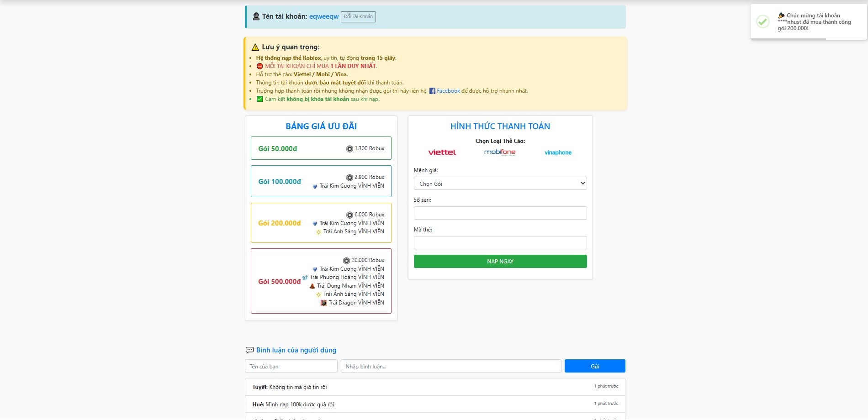Image resolution: width=868 pixels, height=420 pixels.
Task: Click the yellow warning triangle icon
Action: click(x=255, y=47)
